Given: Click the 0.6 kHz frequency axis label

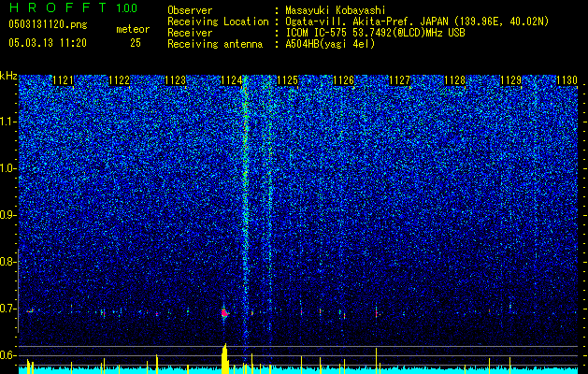Looking at the screenshot, I should click(7, 355).
